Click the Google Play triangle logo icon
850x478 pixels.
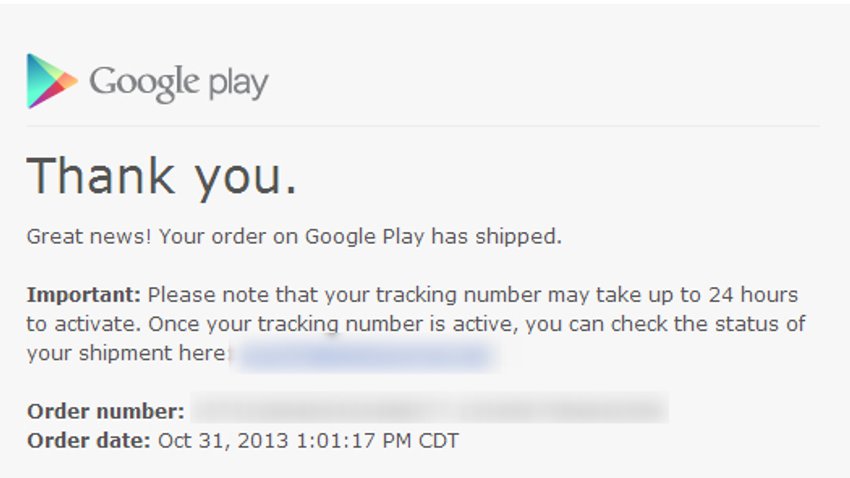tap(52, 81)
